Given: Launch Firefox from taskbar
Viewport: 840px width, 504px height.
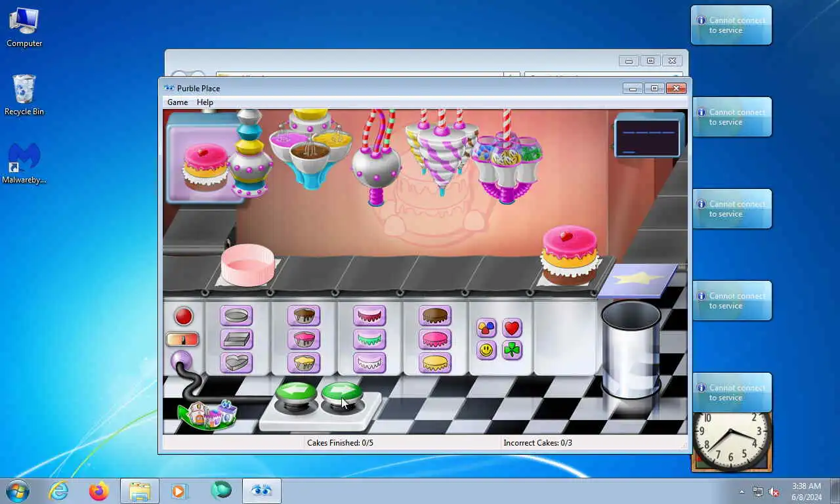Looking at the screenshot, I should click(99, 491).
